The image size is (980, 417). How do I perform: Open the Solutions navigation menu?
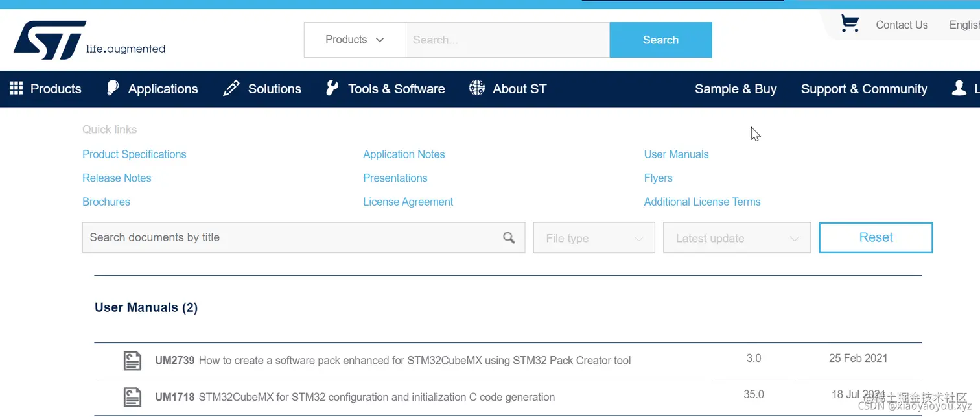275,89
